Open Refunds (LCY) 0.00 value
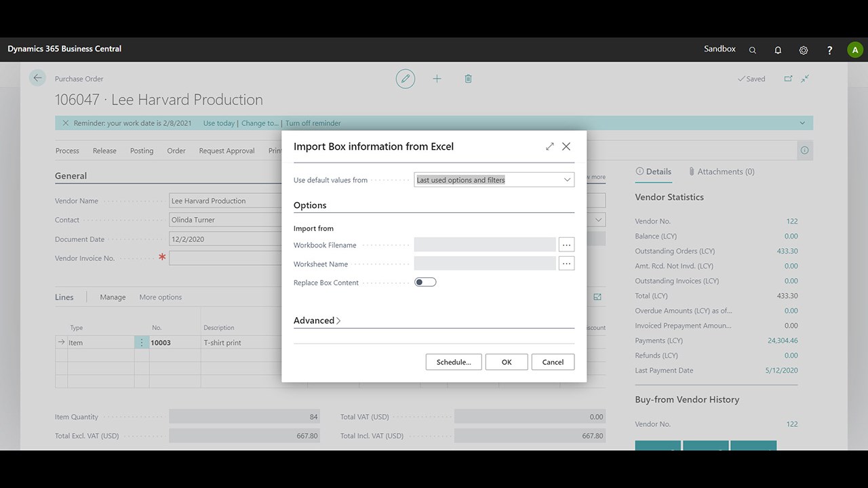 coord(791,355)
